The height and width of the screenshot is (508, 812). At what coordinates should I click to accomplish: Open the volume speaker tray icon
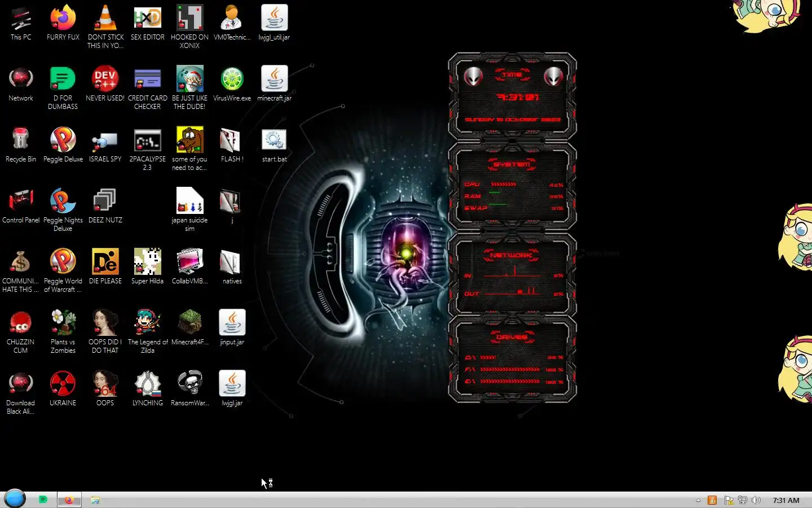click(x=756, y=500)
